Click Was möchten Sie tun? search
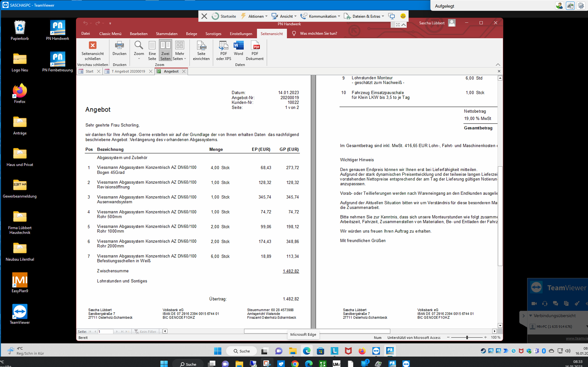This screenshot has height=367, width=588. (x=318, y=34)
